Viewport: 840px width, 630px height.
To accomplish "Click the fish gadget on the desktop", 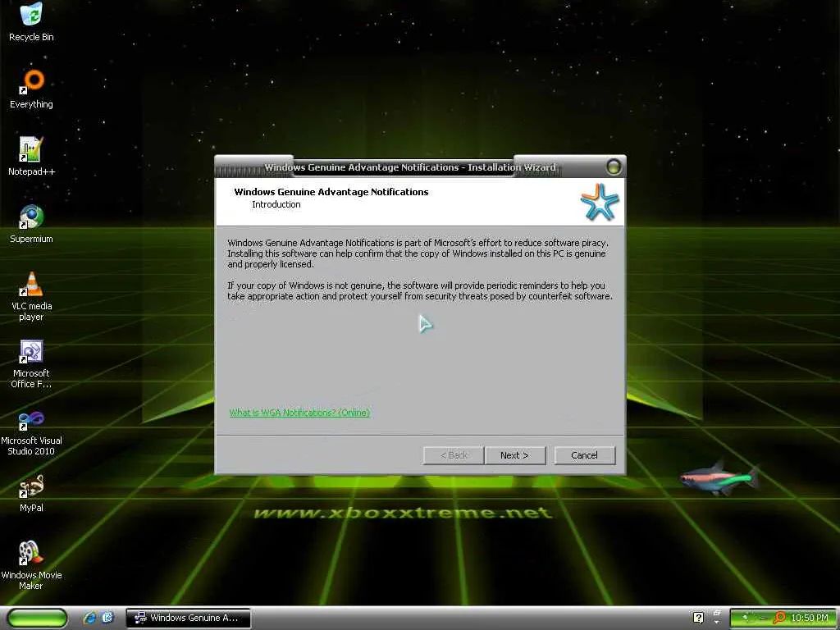I will (x=719, y=477).
